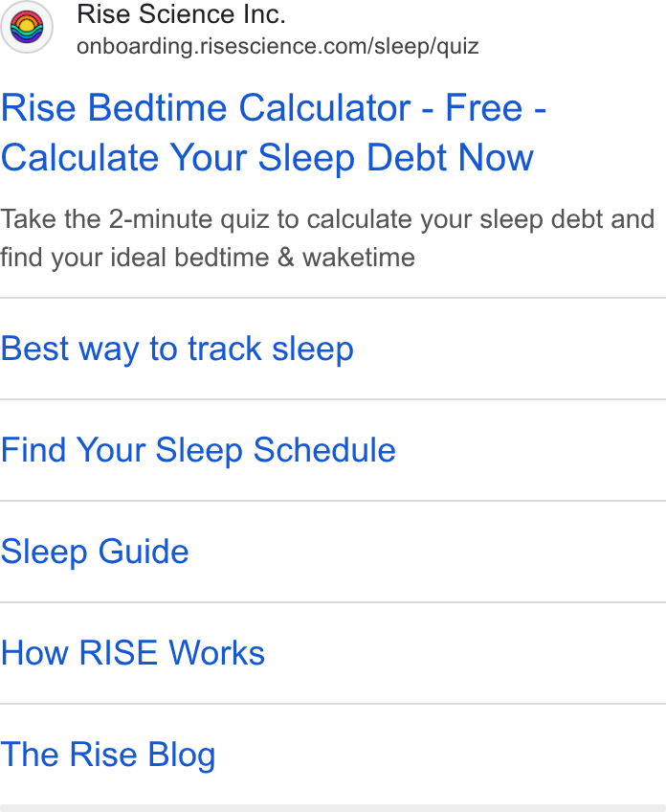Image resolution: width=666 pixels, height=812 pixels.
Task: Open the How RISE Works link
Action: (x=132, y=652)
